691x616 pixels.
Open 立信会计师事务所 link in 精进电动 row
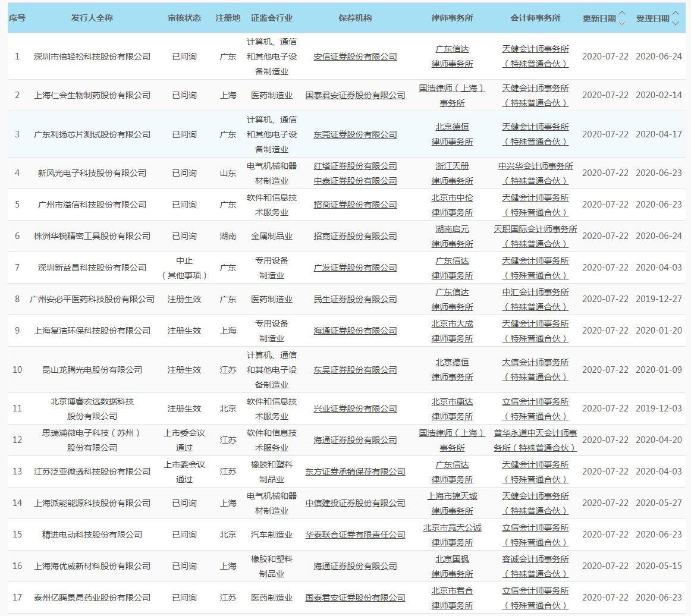(x=535, y=535)
